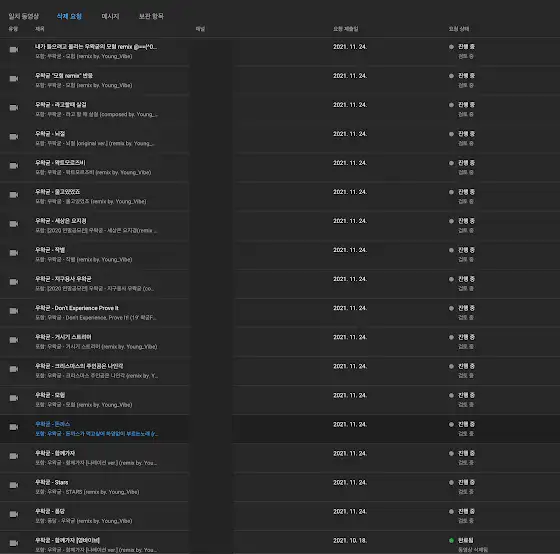Open the 메시지 tab
This screenshot has height=554, width=560.
click(110, 16)
